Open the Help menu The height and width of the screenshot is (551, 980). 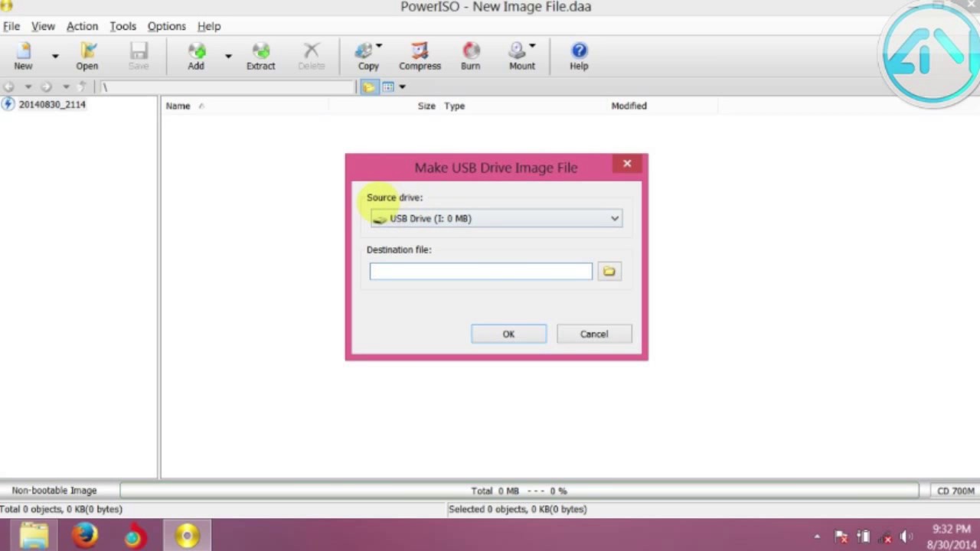coord(209,26)
